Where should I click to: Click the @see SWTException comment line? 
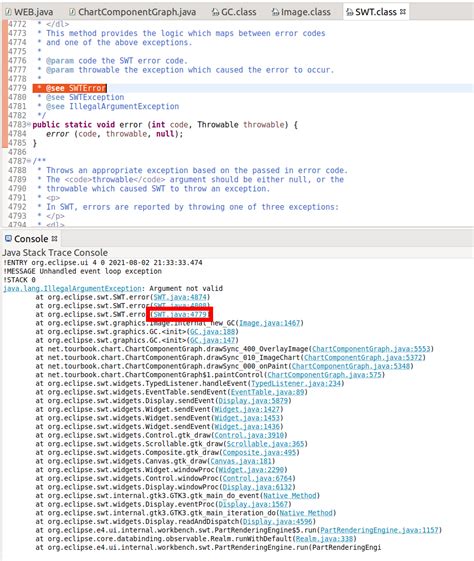81,97
